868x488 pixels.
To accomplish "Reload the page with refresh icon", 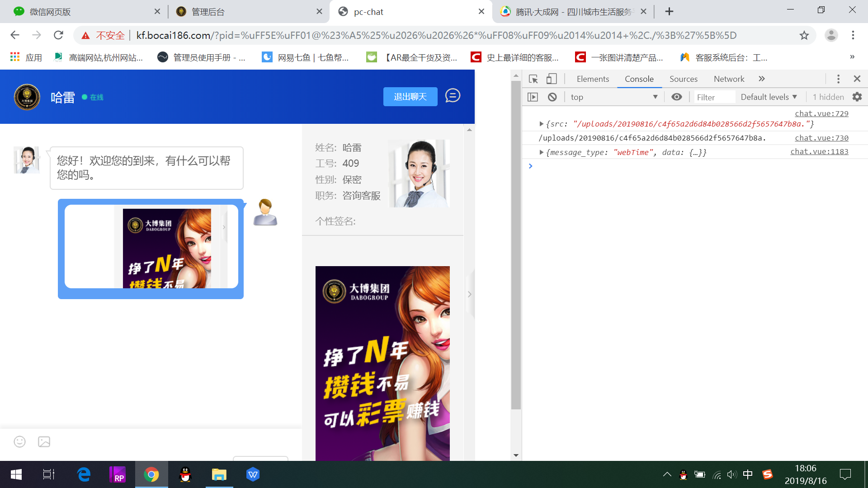I will (x=58, y=35).
